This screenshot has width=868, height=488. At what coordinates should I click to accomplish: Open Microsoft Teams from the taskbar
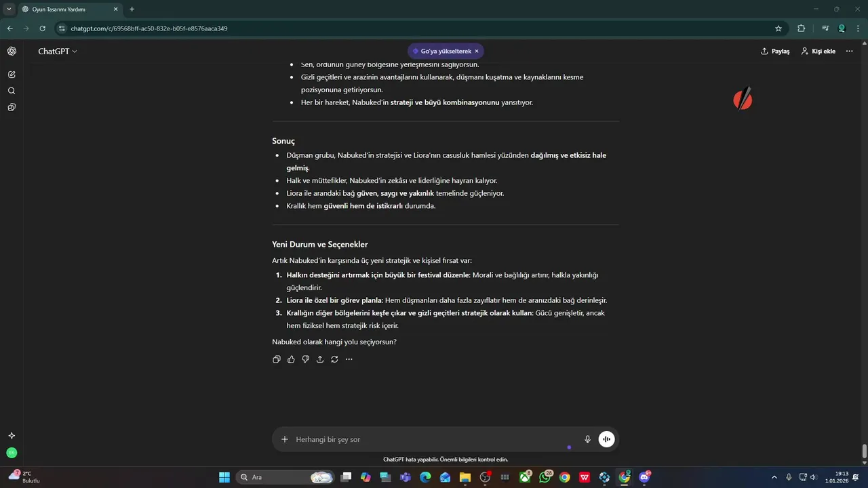tap(406, 477)
